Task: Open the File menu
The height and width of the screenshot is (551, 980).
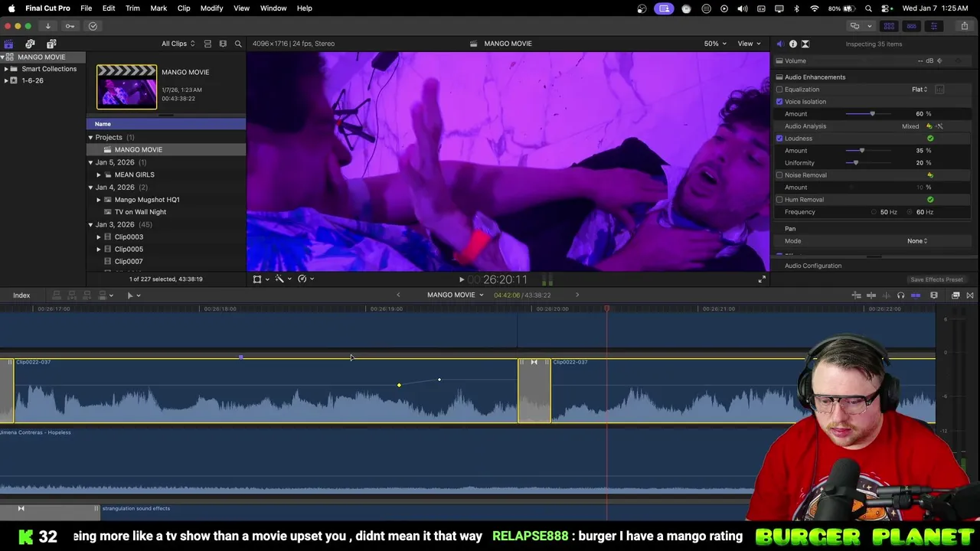Action: point(87,8)
